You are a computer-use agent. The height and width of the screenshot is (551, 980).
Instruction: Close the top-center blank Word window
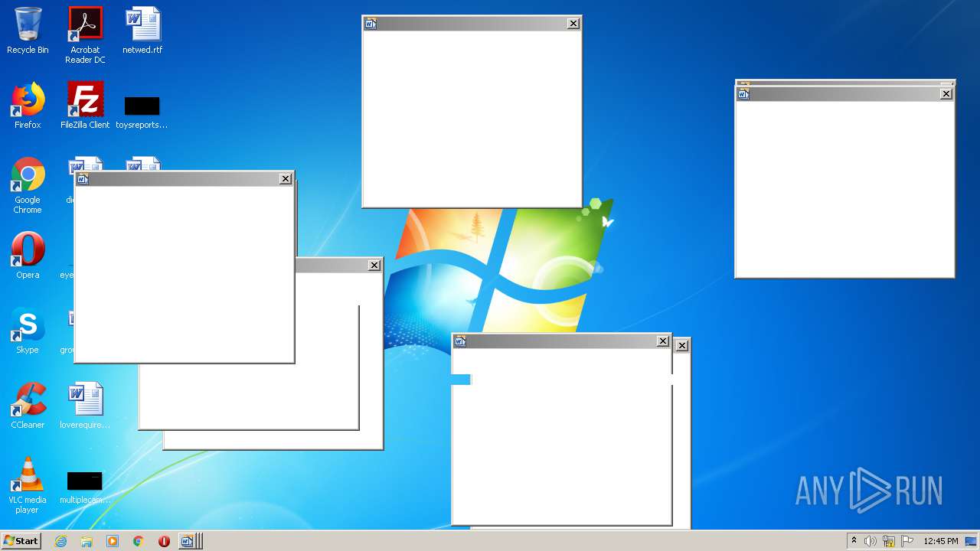point(573,24)
